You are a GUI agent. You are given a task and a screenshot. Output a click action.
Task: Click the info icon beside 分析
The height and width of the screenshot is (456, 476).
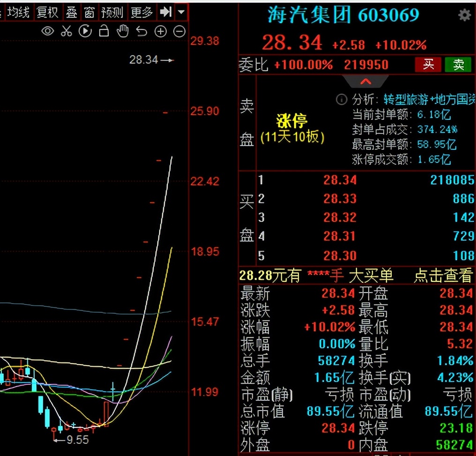342,99
